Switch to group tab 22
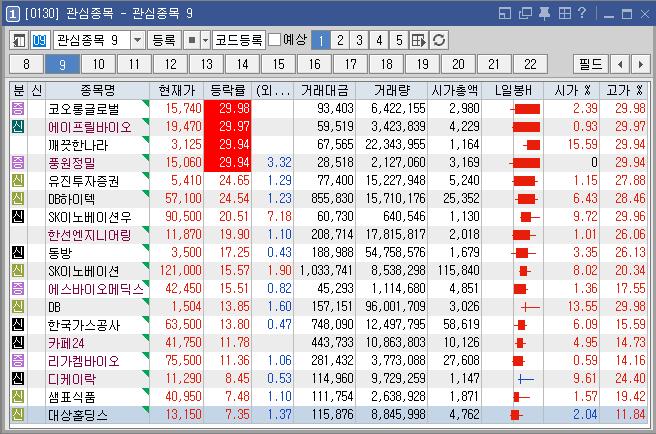 point(530,64)
